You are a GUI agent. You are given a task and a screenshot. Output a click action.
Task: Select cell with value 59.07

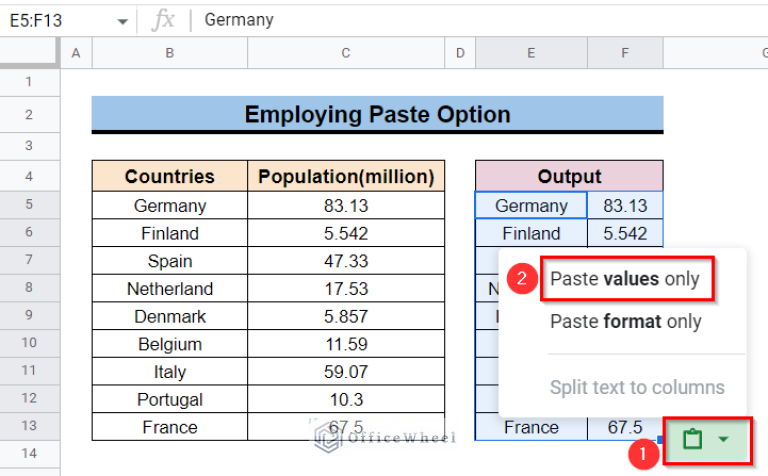(x=345, y=372)
